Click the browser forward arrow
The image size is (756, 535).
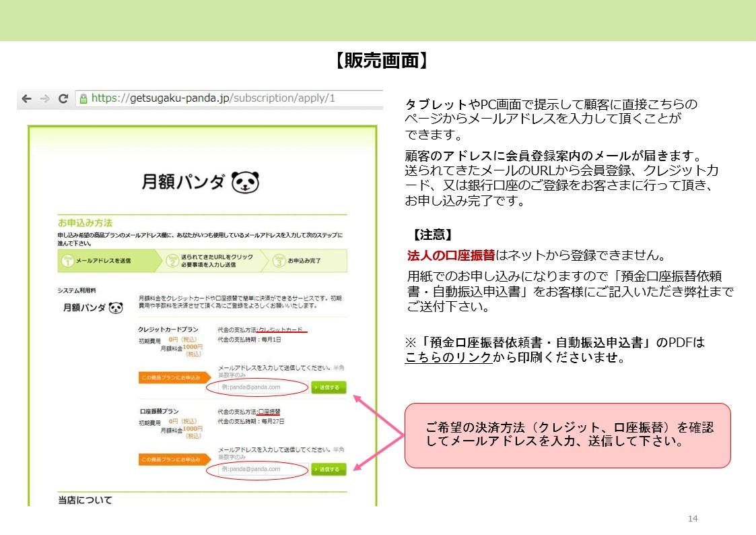point(44,99)
